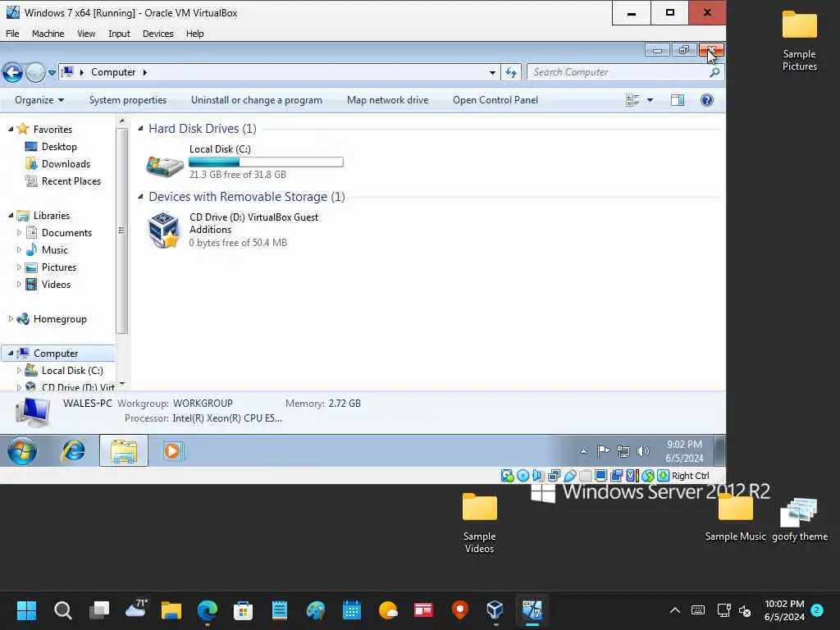Viewport: 840px width, 630px height.
Task: Click Map network drive
Action: 387,100
